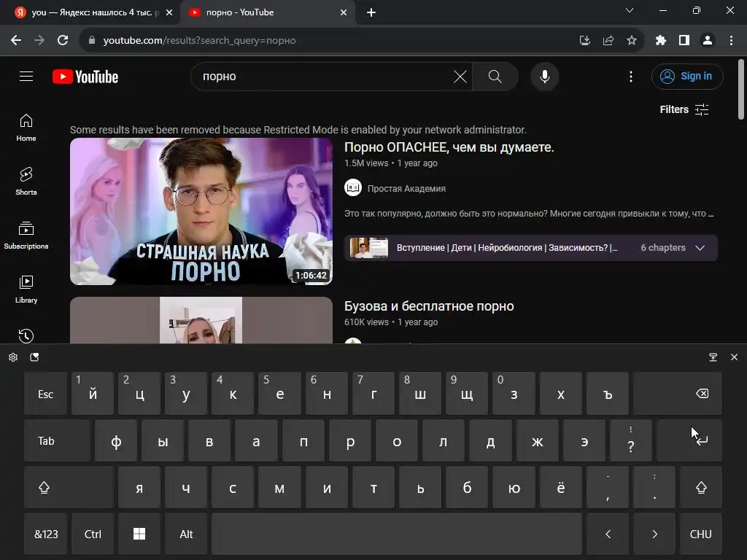Tap the Enter key on touch keyboard
Screen dimensions: 747x560
689,440
